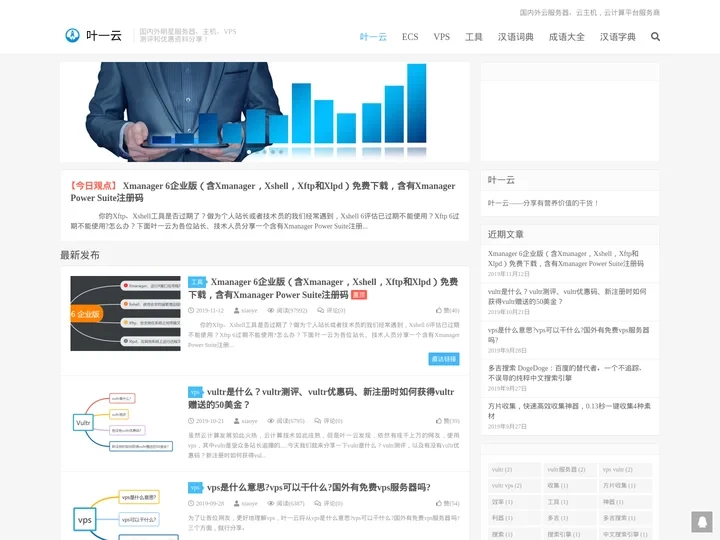This screenshot has height=540, width=720.
Task: Click the 最新发布 section heading
Action: pyautogui.click(x=80, y=255)
